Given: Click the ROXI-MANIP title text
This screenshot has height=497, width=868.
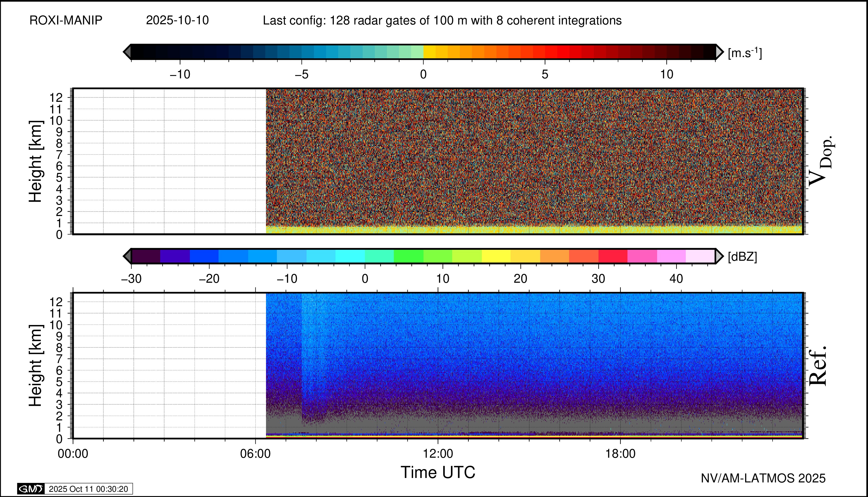Looking at the screenshot, I should [66, 21].
